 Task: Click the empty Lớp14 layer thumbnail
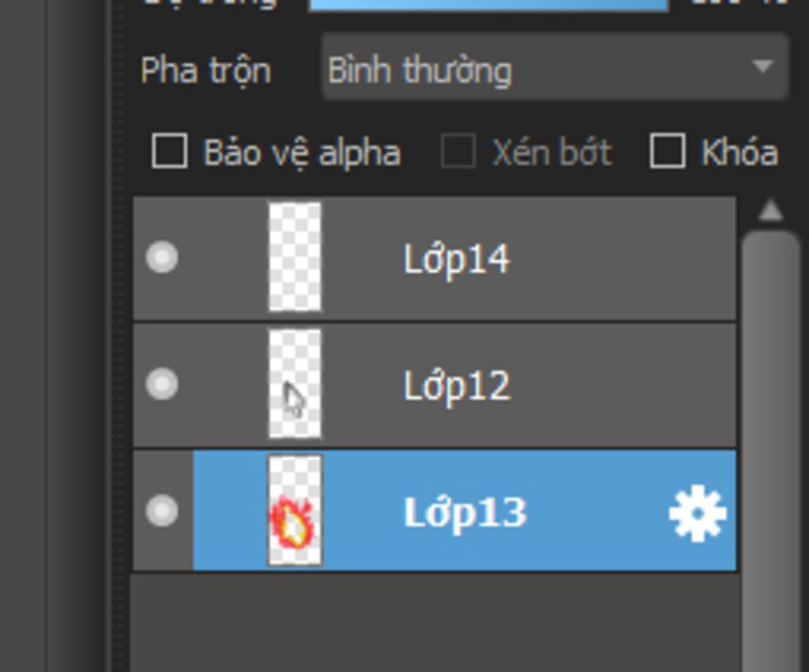(295, 257)
